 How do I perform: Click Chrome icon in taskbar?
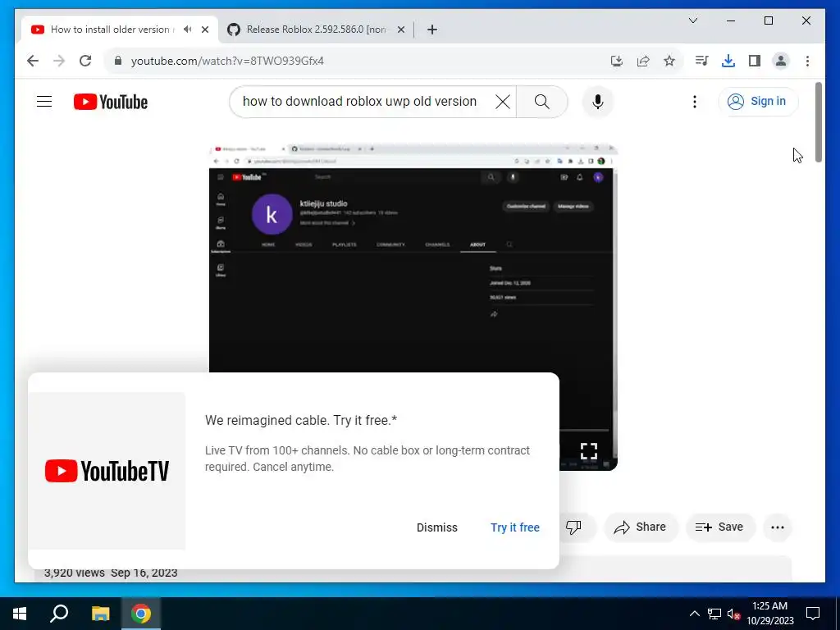pos(141,614)
